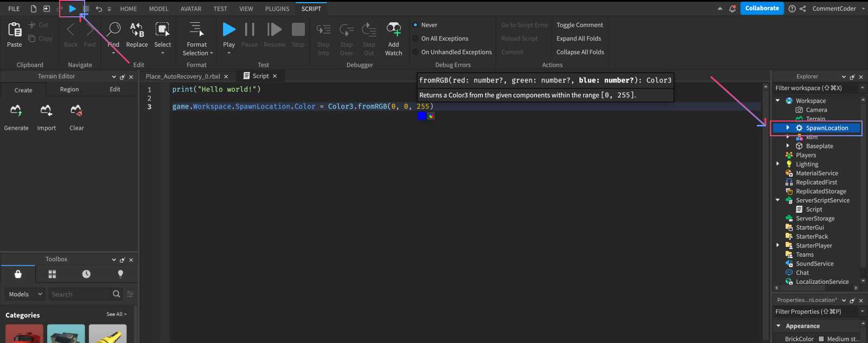The width and height of the screenshot is (868, 343).
Task: Click the Select icon in Edit group
Action: pyautogui.click(x=162, y=29)
